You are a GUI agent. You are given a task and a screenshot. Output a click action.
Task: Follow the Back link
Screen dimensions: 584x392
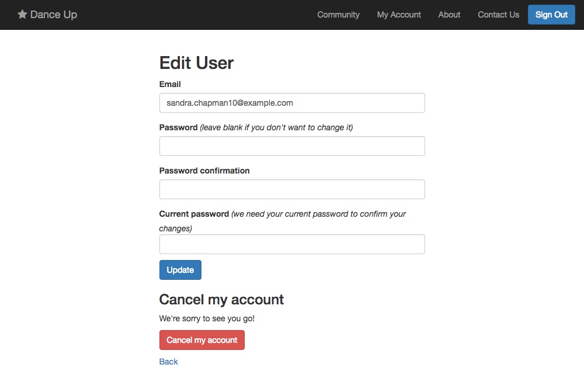168,361
